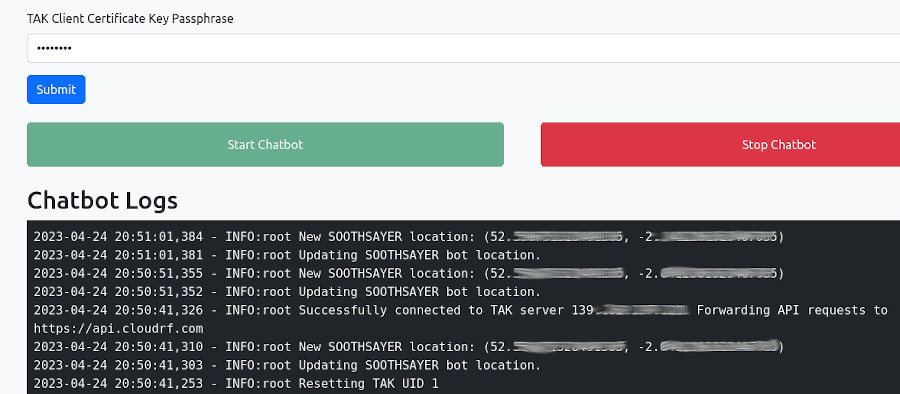Click the log line timestamped 20:51:01,384
Image resolution: width=900 pixels, height=394 pixels.
[x=409, y=237]
